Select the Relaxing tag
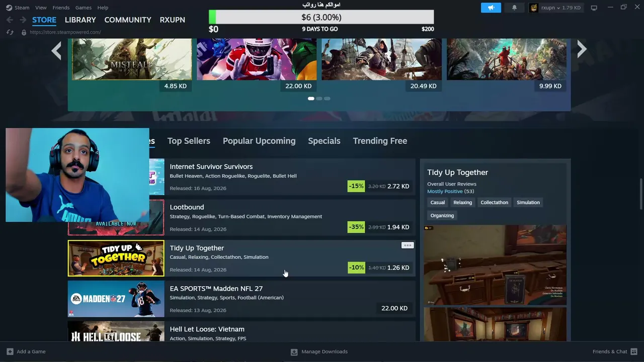Image resolution: width=644 pixels, height=362 pixels. click(x=462, y=203)
